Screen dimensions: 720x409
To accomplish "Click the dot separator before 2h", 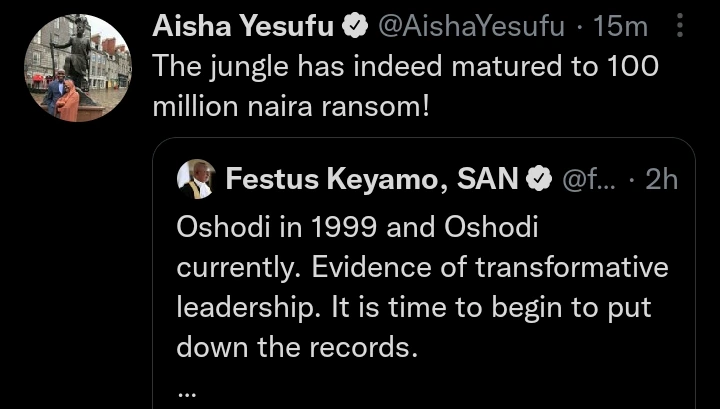I will click(x=632, y=180).
